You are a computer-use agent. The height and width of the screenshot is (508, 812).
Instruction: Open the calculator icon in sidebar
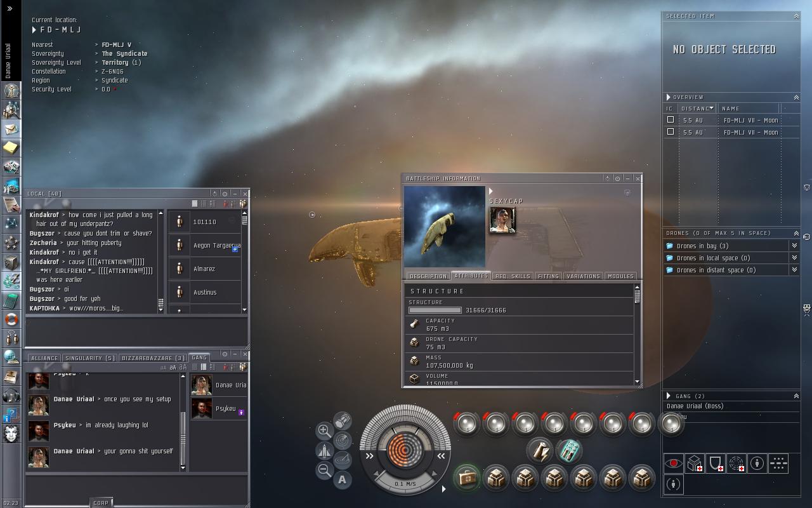pyautogui.click(x=11, y=300)
